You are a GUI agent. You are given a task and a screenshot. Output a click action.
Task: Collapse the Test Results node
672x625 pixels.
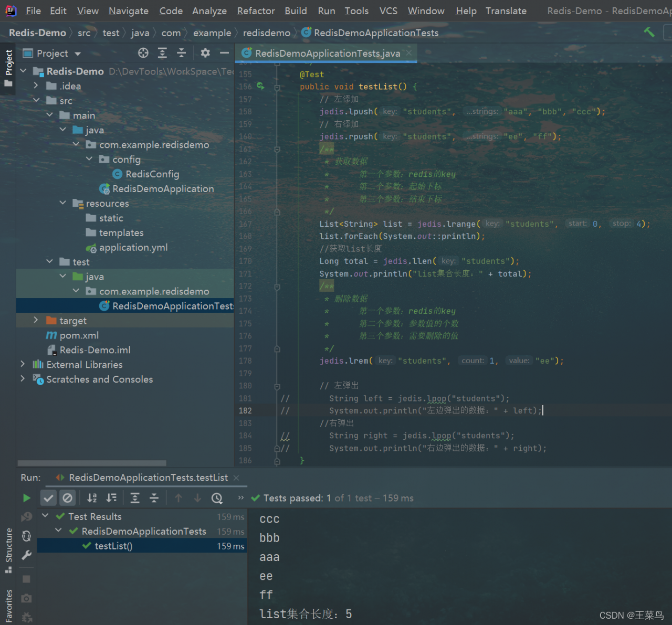pyautogui.click(x=46, y=516)
